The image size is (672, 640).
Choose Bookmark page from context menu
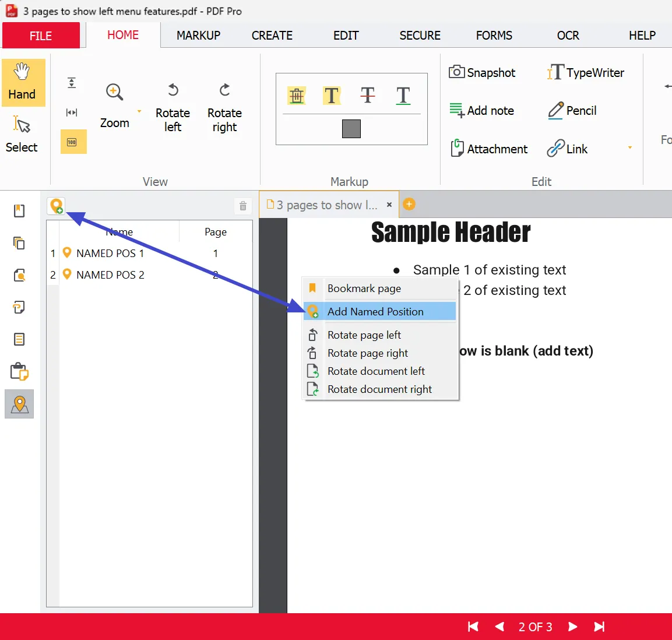pyautogui.click(x=380, y=289)
